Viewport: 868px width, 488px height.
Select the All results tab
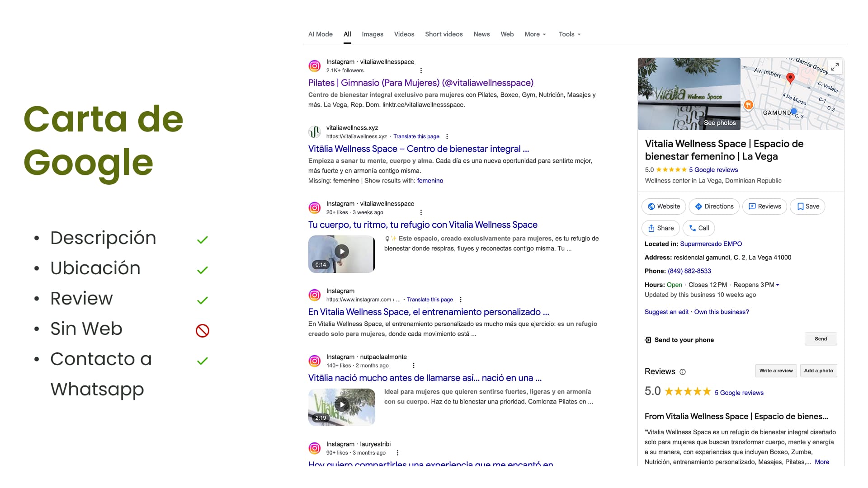tap(347, 34)
